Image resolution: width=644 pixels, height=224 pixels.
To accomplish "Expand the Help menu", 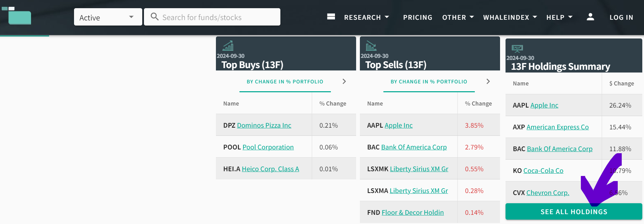I will click(x=559, y=17).
